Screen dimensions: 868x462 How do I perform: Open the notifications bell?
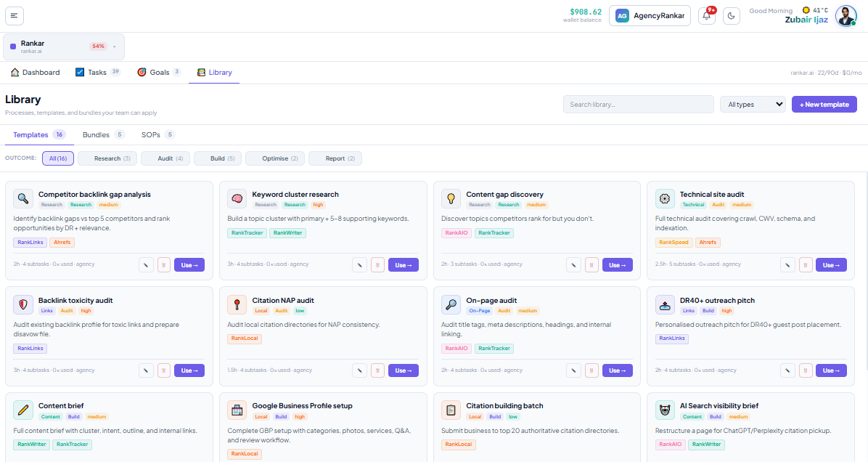pyautogui.click(x=706, y=15)
